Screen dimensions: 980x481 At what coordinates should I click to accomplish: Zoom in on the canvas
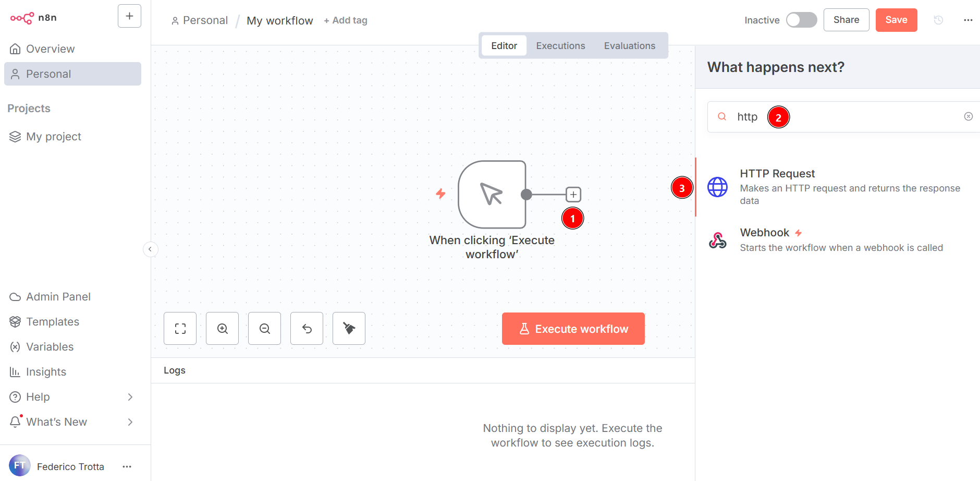coord(222,329)
